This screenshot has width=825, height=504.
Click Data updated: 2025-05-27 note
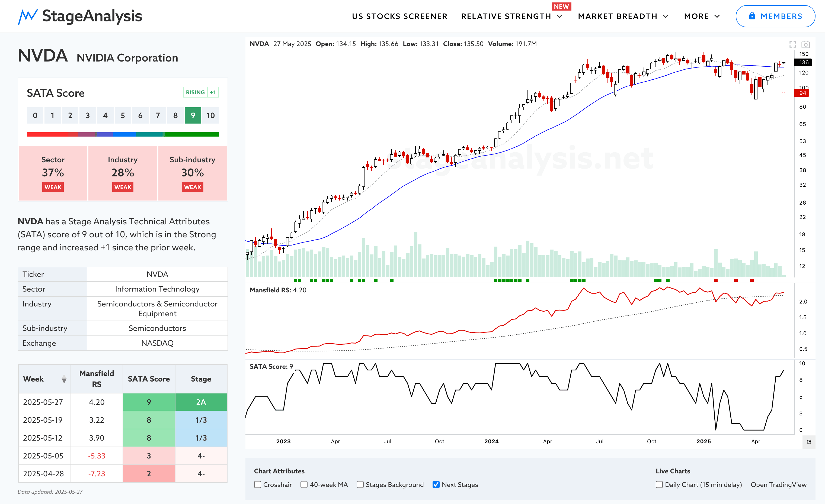[50, 492]
